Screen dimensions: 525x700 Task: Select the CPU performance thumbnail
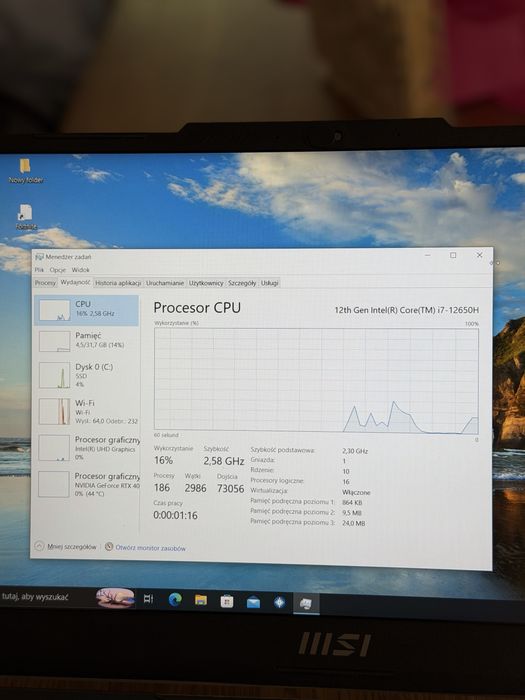[x=87, y=309]
